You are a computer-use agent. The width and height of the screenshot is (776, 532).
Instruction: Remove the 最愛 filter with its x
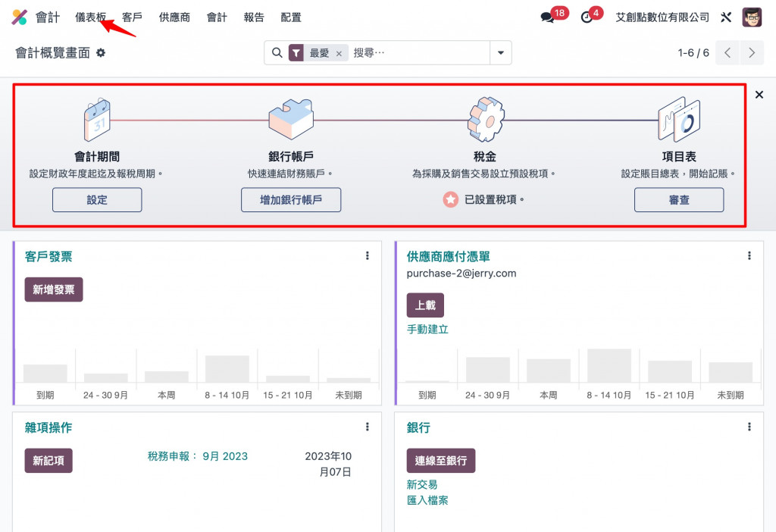coord(339,54)
